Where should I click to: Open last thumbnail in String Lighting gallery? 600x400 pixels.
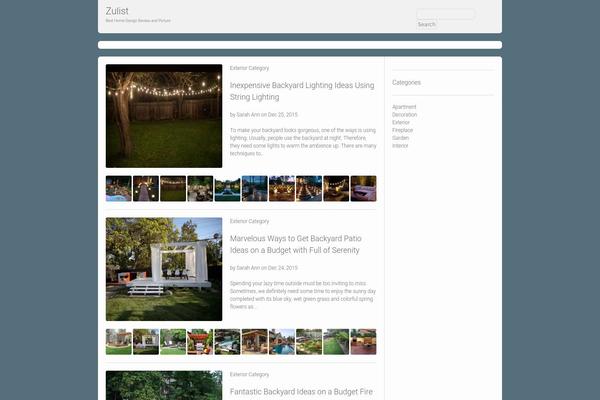(x=363, y=188)
